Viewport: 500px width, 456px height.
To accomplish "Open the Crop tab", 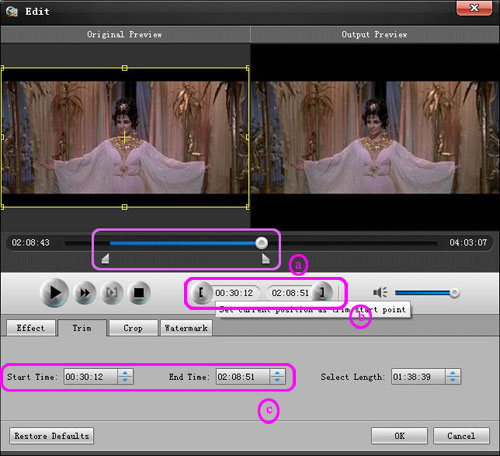I will click(x=133, y=328).
